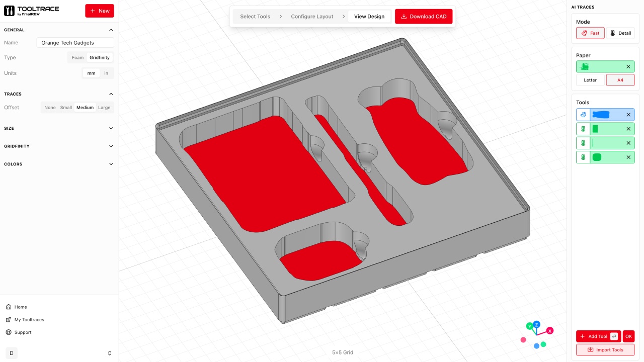Open the account switcher for user D
The height and width of the screenshot is (362, 644).
click(x=59, y=353)
